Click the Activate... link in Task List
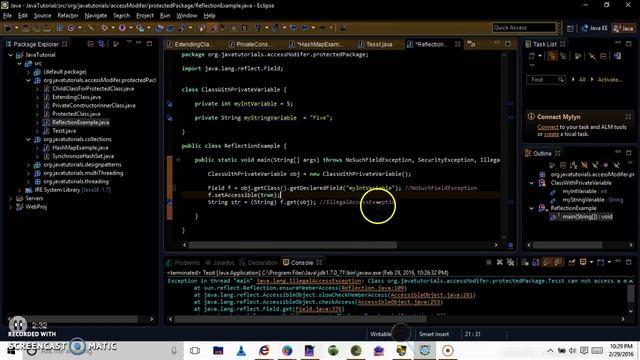Viewport: 640px width, 360px height. tap(610, 80)
